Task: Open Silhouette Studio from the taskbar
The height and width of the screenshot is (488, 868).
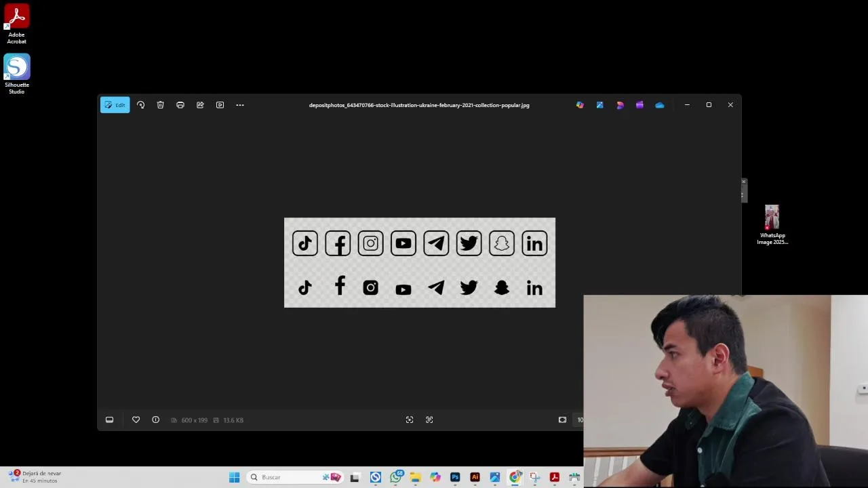Action: [375, 477]
